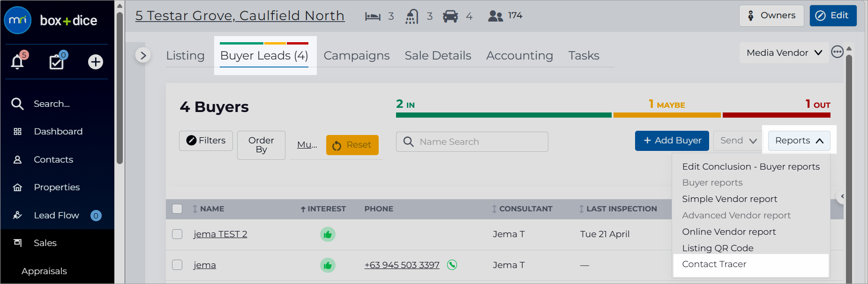Click phone number +63 945 503 3397
This screenshot has height=284, width=868.
coord(402,265)
